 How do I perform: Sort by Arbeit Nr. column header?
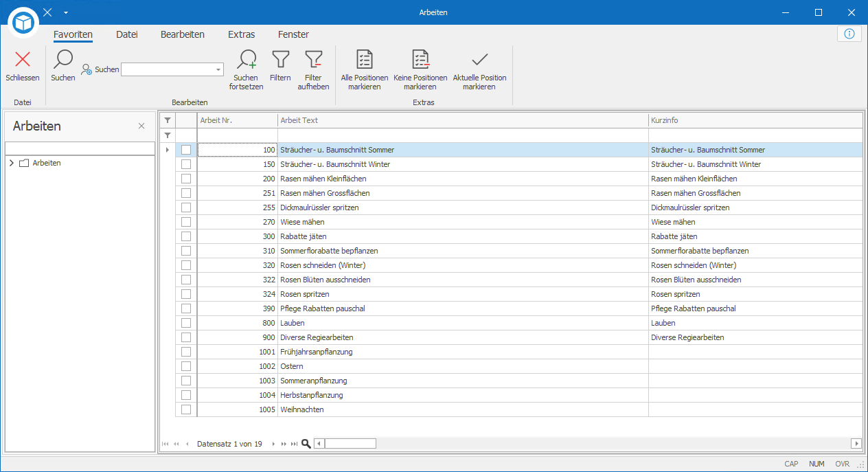point(238,120)
